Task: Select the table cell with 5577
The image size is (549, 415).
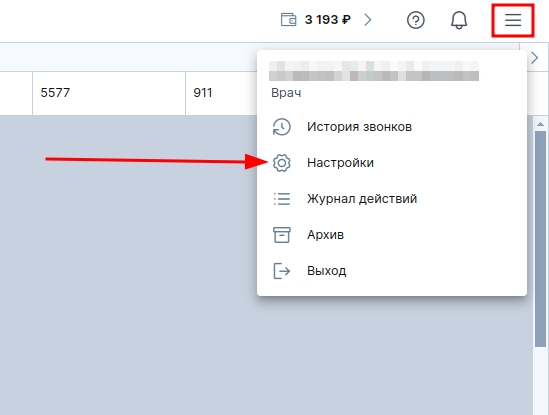Action: click(x=109, y=93)
